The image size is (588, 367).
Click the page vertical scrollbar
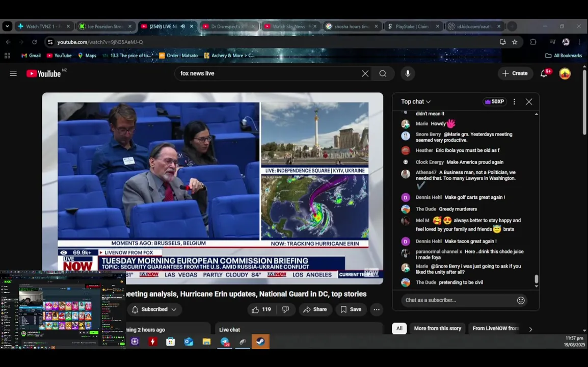tap(584, 101)
